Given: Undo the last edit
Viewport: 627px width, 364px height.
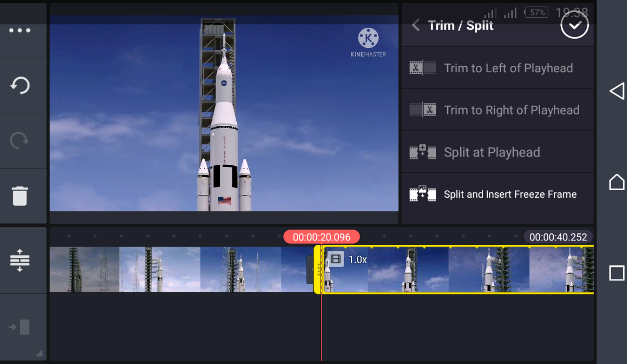Looking at the screenshot, I should tap(20, 85).
